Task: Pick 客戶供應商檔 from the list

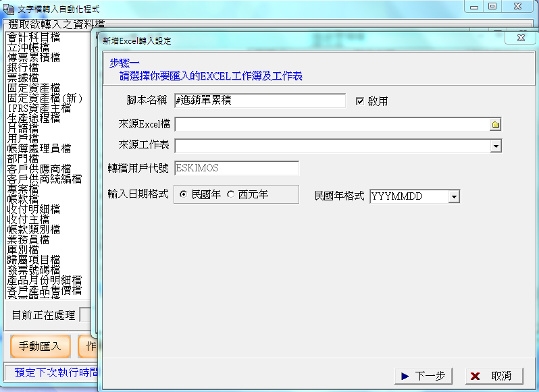Action: [x=38, y=169]
